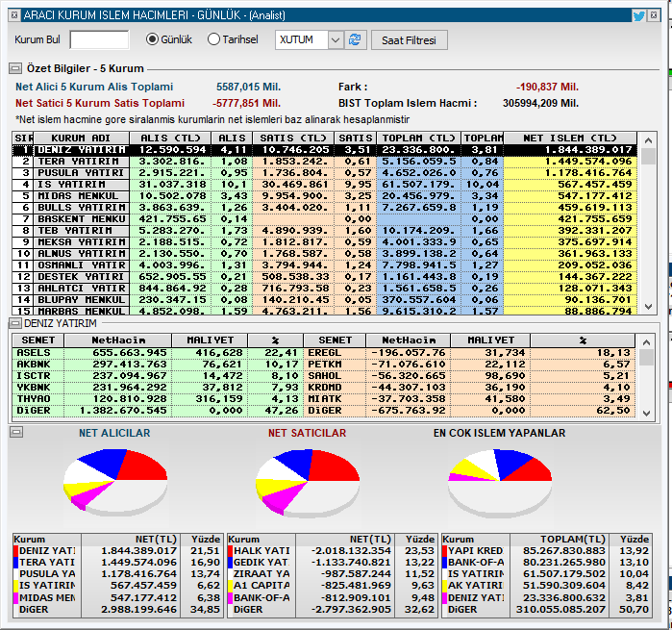Click blue swatch beside TERA YATI legend
672x630 pixels.
click(x=15, y=563)
